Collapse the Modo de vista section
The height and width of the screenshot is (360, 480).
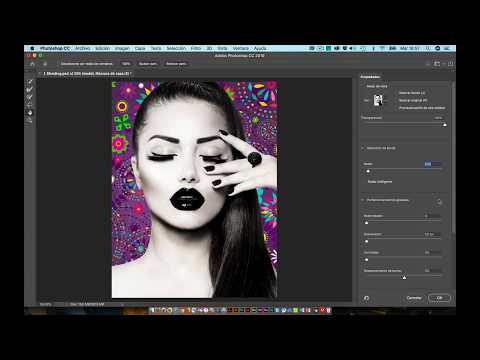pyautogui.click(x=363, y=86)
